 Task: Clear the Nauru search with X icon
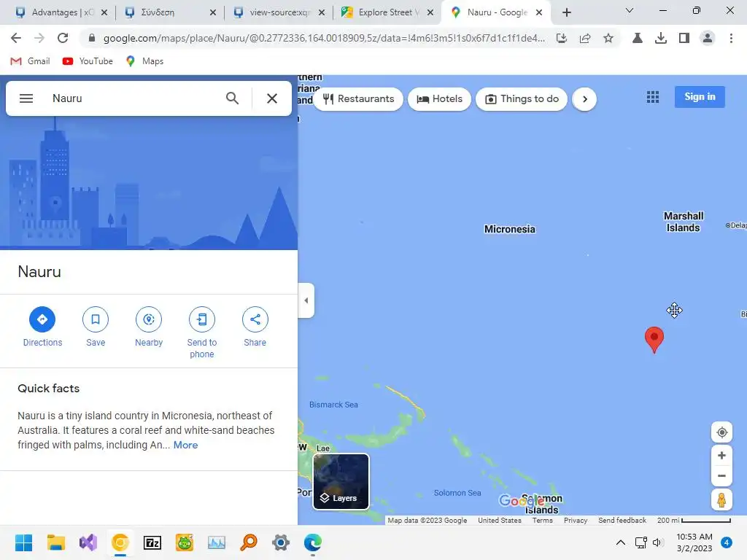click(x=272, y=98)
